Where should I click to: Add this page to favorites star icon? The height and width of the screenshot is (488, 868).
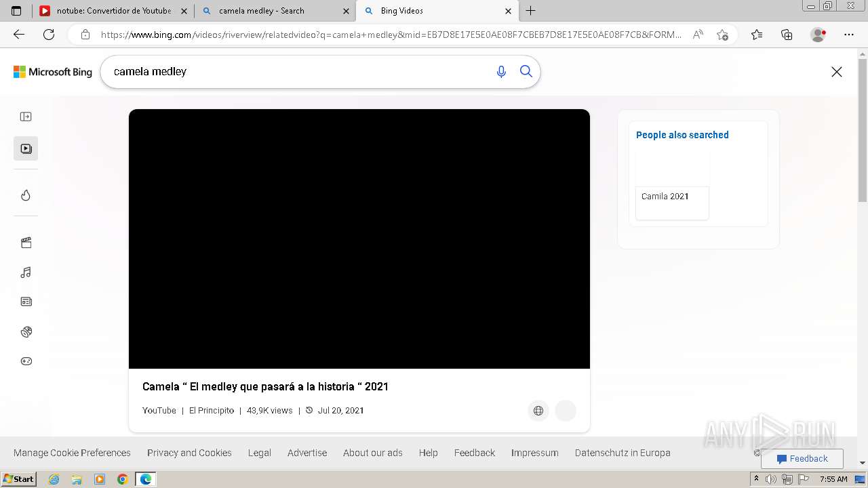pos(722,35)
